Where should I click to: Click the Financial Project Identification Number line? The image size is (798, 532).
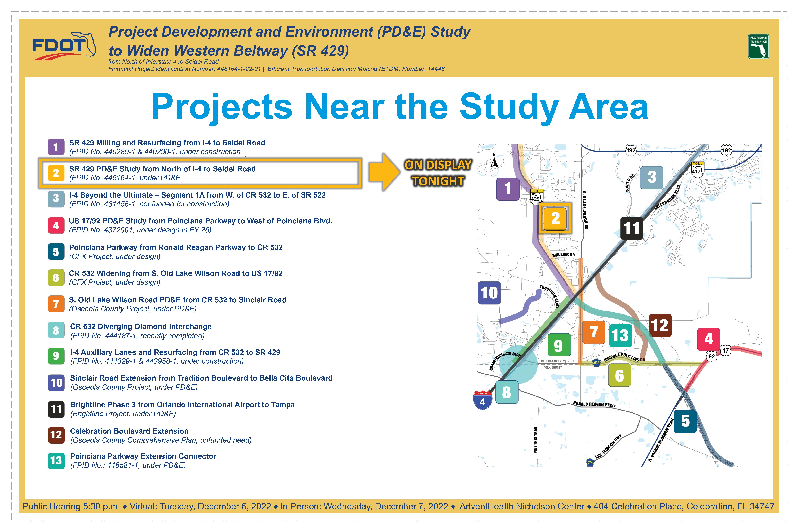pos(276,69)
